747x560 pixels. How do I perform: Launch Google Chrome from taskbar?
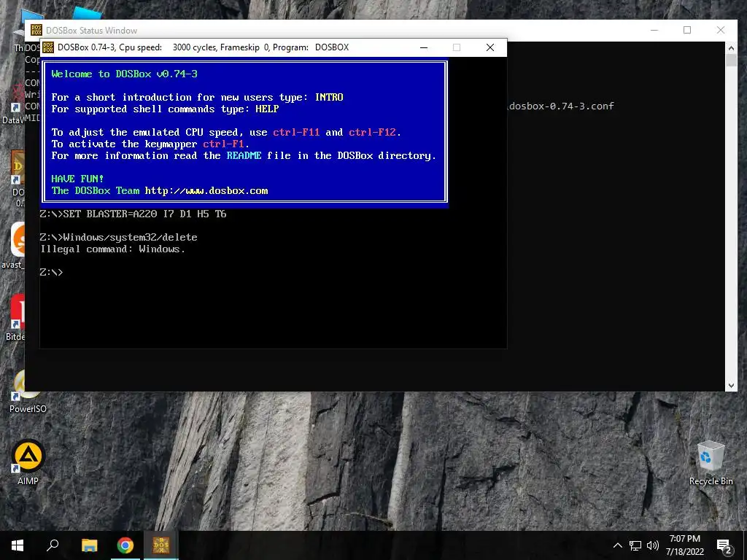[125, 545]
